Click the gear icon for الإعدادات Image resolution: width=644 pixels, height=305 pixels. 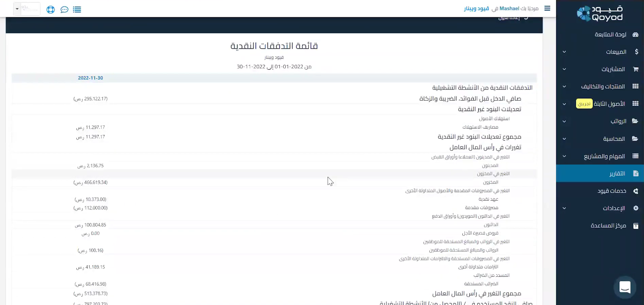tap(636, 208)
